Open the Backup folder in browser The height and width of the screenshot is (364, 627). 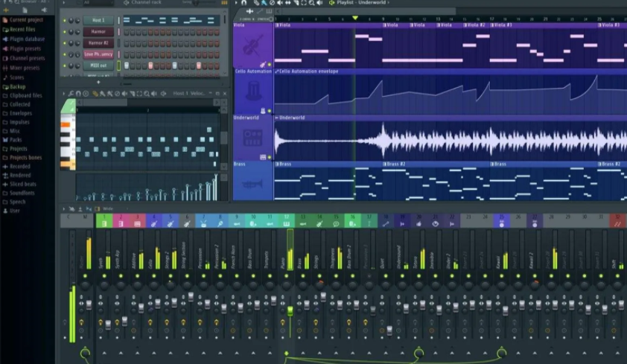[x=17, y=86]
